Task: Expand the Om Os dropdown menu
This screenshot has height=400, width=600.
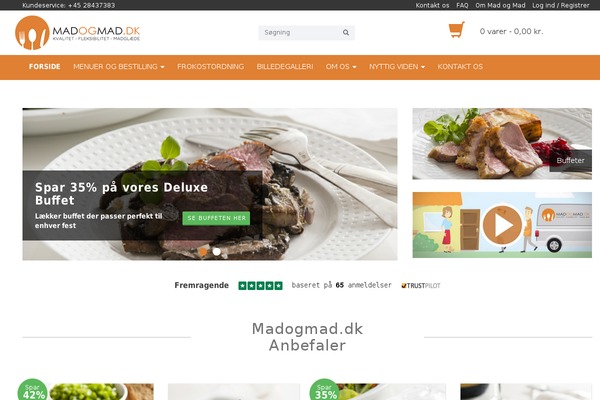Action: (x=341, y=67)
